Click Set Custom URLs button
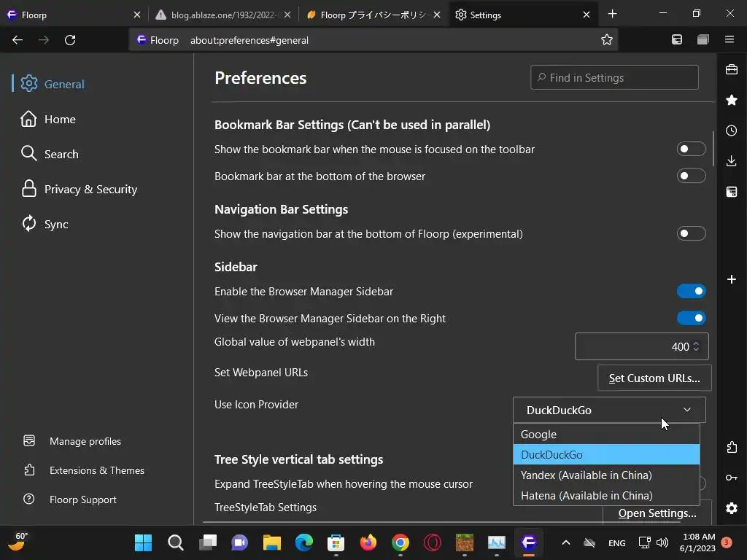 coord(654,378)
